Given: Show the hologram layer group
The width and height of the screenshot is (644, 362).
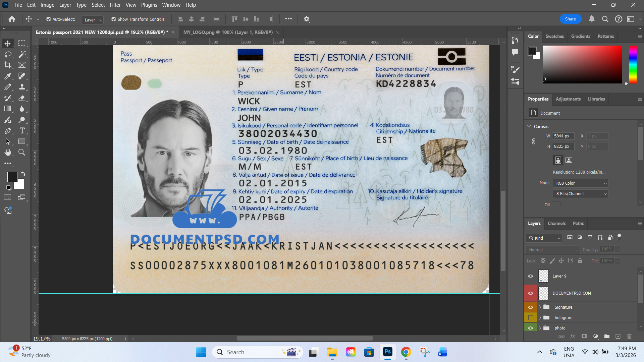Looking at the screenshot, I should 530,317.
